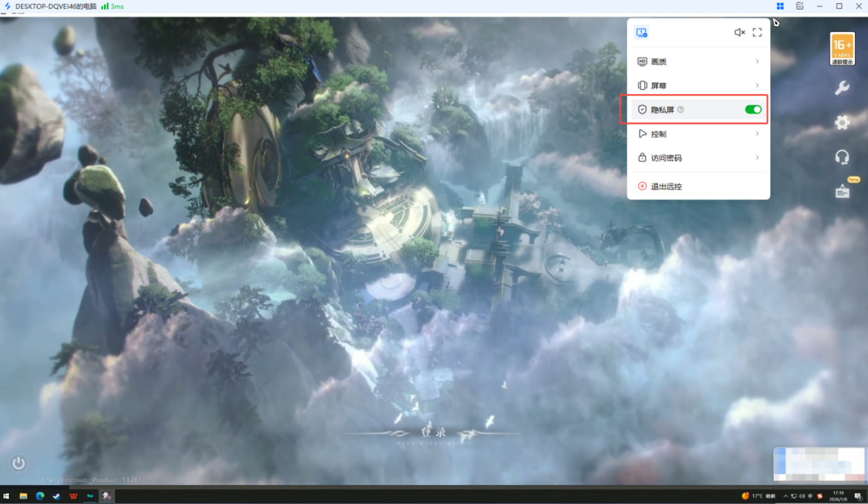
Task: Click the notepad edit icon in title bar
Action: point(800,6)
